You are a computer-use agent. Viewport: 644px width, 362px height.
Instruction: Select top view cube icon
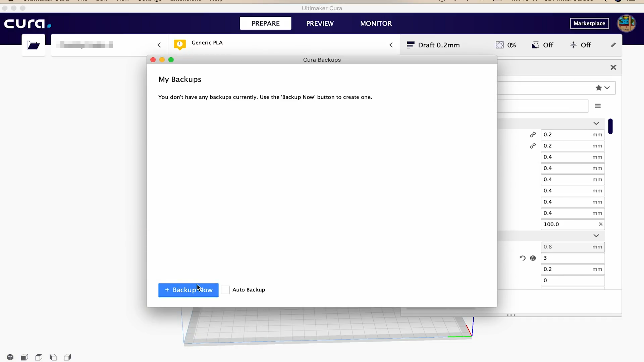39,357
